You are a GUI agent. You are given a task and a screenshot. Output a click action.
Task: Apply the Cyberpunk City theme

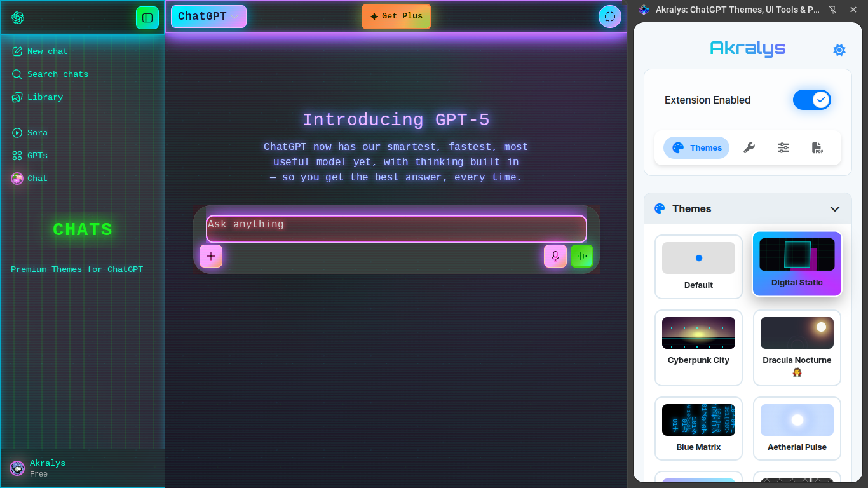(x=698, y=348)
